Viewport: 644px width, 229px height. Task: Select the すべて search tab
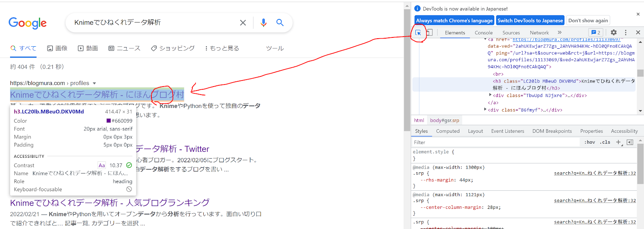click(23, 48)
